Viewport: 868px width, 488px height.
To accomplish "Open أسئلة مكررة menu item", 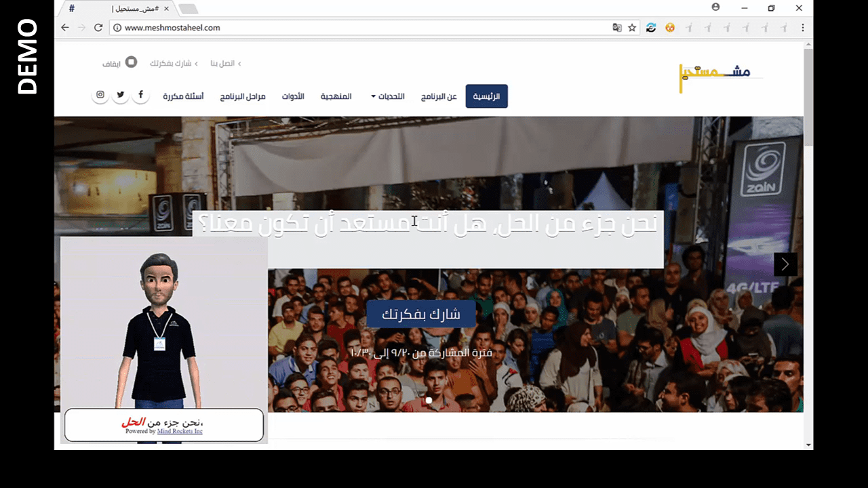I will [x=183, y=96].
